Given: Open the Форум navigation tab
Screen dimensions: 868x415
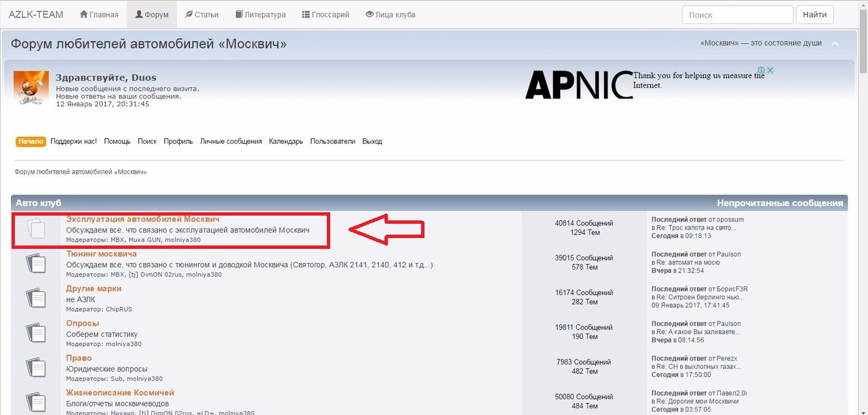Looking at the screenshot, I should point(152,14).
